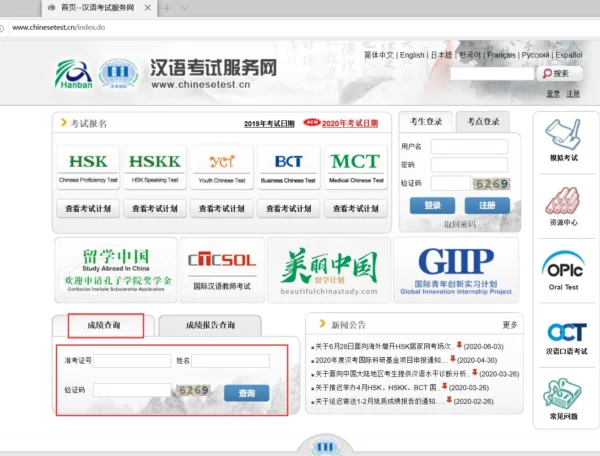This screenshot has height=456, width=600.
Task: Click the header 注册 link
Action: [573, 94]
